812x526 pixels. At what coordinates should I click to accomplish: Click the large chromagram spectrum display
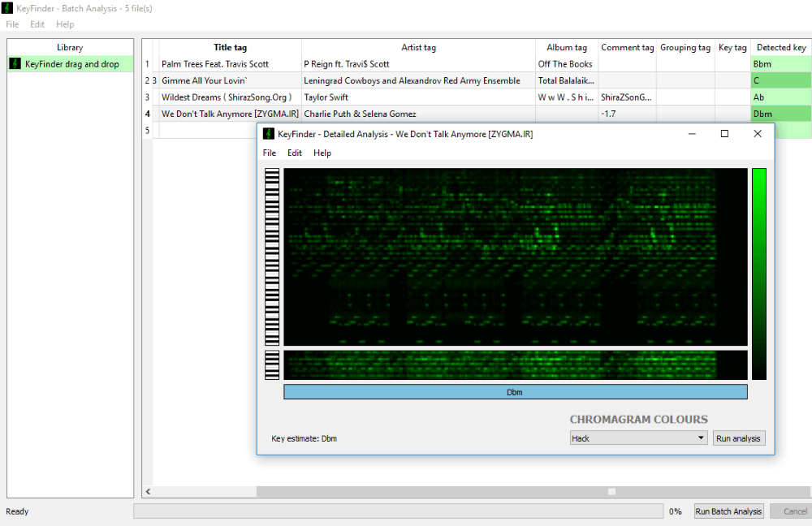pyautogui.click(x=516, y=257)
